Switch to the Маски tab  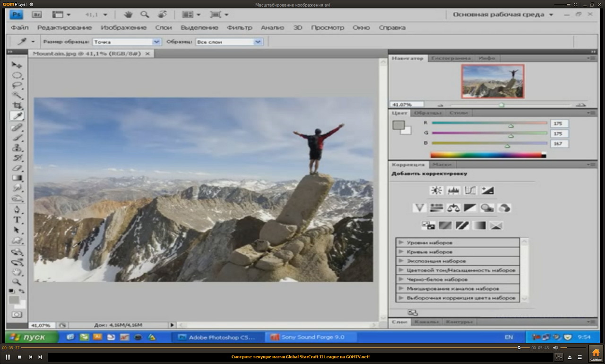click(442, 165)
